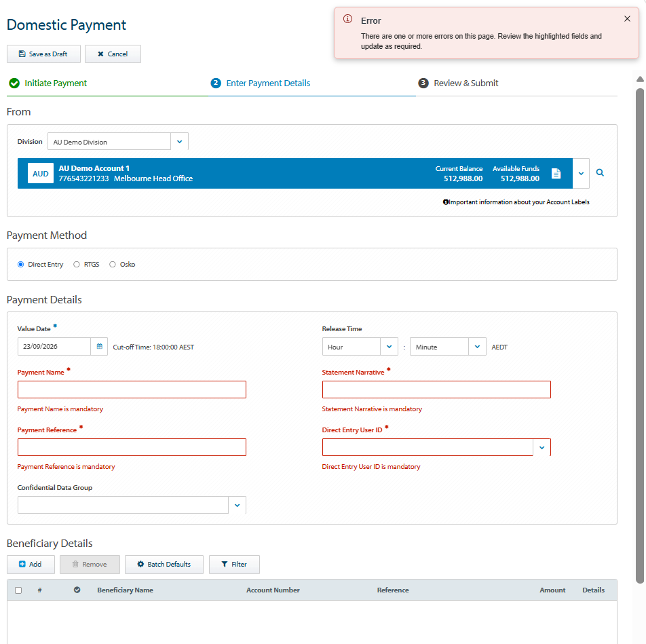646x644 pixels.
Task: Dismiss the Error notification
Action: pos(627,19)
